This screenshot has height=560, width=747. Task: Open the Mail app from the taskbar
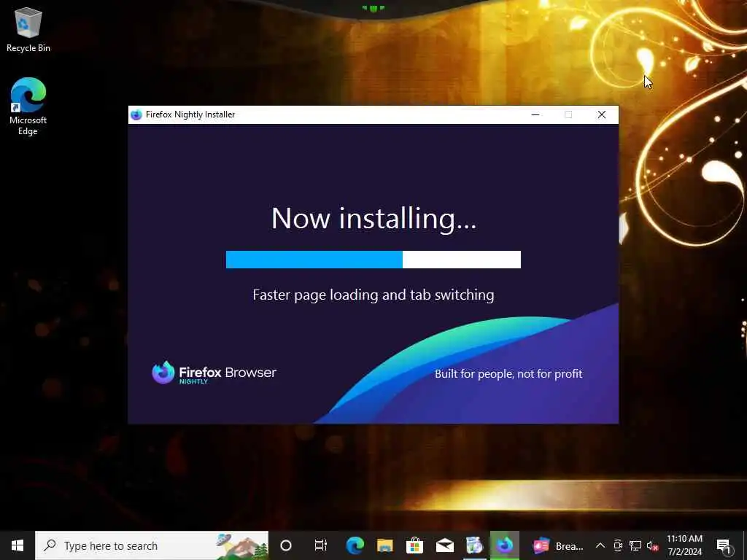[444, 545]
